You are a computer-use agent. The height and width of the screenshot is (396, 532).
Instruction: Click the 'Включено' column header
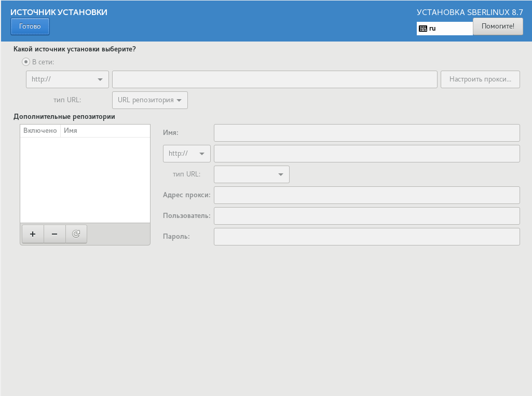click(x=40, y=131)
